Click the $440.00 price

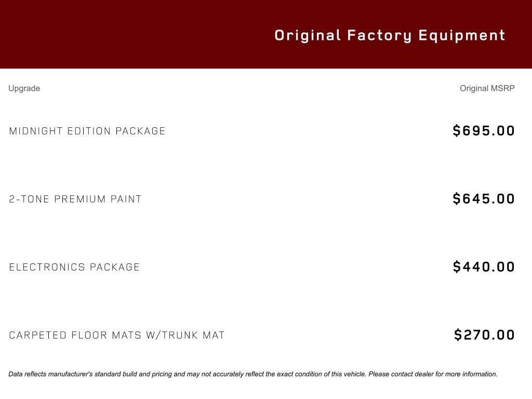[x=484, y=267]
